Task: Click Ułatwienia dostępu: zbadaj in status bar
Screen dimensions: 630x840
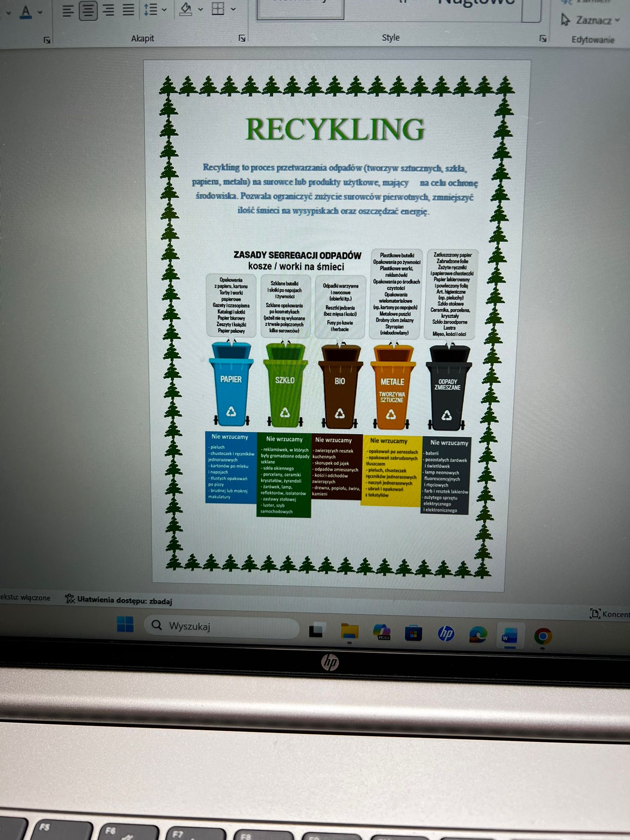Action: click(x=119, y=600)
